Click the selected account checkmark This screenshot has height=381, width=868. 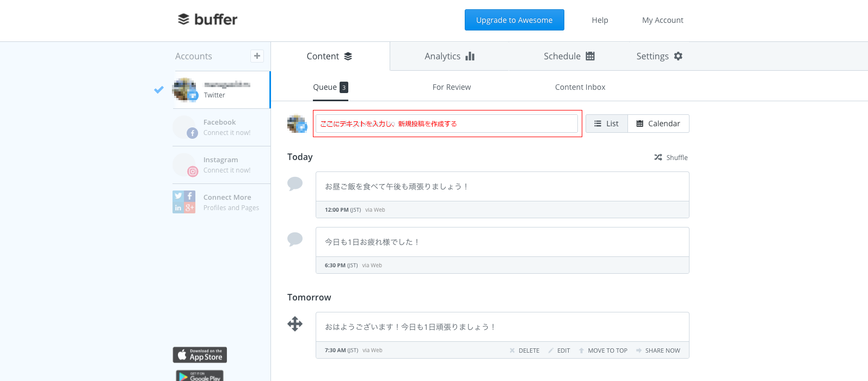pos(159,90)
